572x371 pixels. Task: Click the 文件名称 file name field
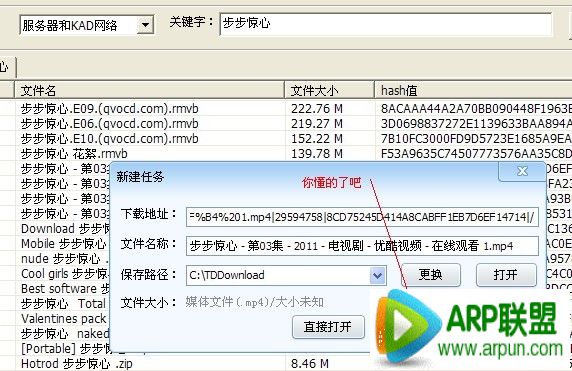click(x=362, y=246)
